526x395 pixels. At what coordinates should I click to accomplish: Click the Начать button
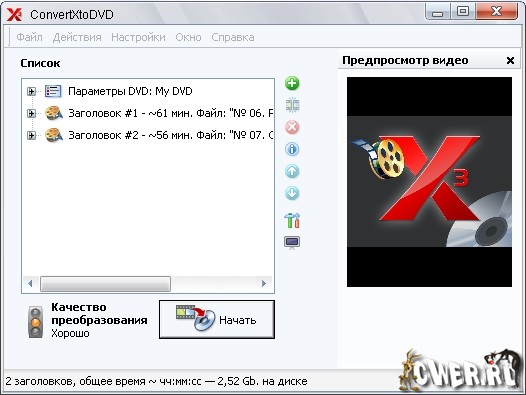coord(217,319)
